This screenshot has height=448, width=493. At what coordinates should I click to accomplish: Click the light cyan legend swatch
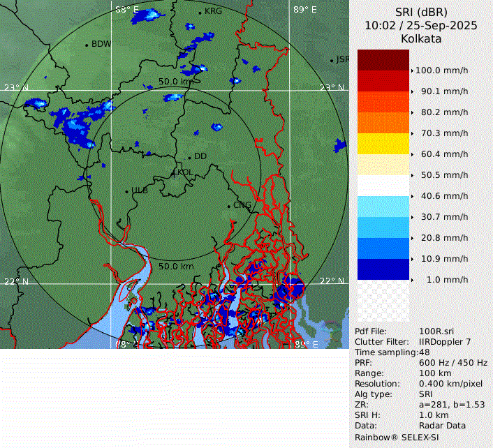coord(383,207)
